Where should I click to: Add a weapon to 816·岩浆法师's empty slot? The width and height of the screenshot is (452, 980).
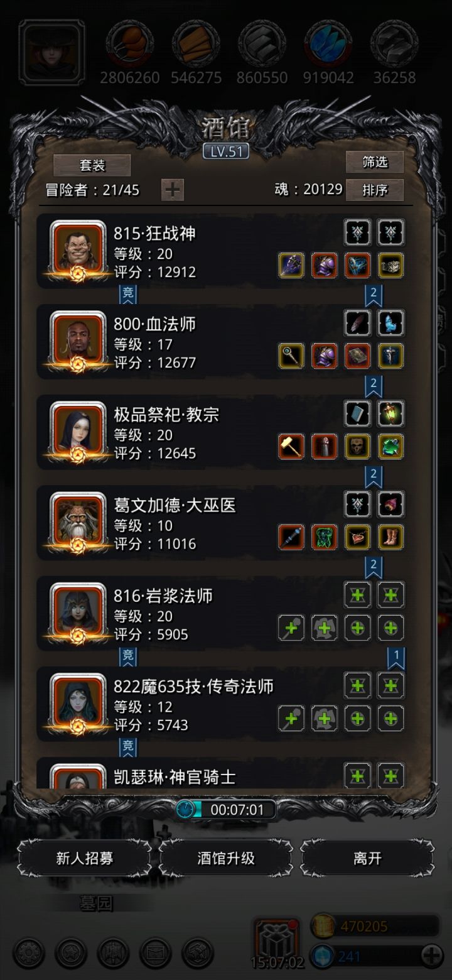click(x=291, y=628)
